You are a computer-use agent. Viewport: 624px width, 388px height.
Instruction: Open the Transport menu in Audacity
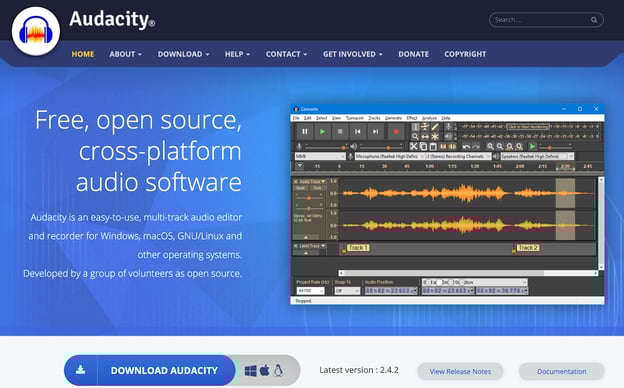pos(355,118)
